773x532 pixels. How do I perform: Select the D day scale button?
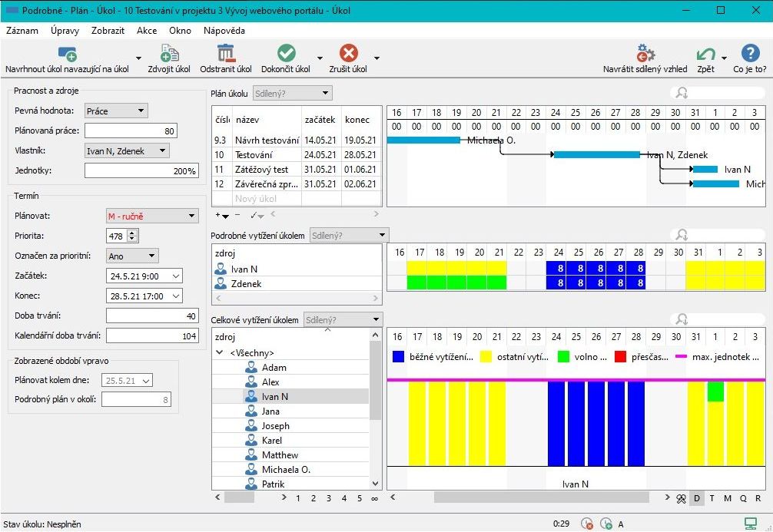pos(697,498)
